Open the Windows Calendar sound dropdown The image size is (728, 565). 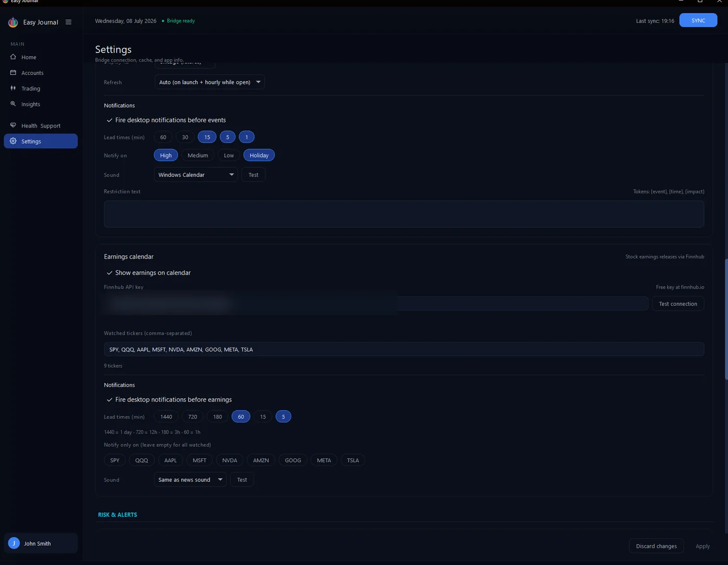196,175
